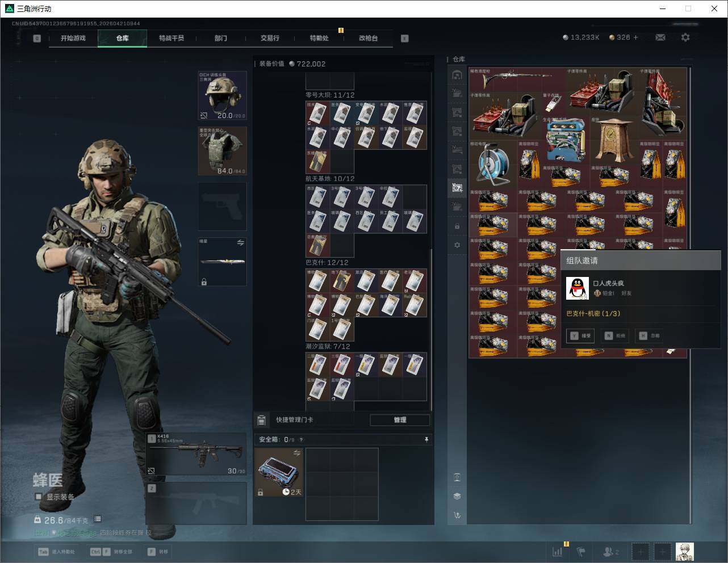Click the keycard panel vertical scrollbar
728x563 pixels.
pos(431,329)
